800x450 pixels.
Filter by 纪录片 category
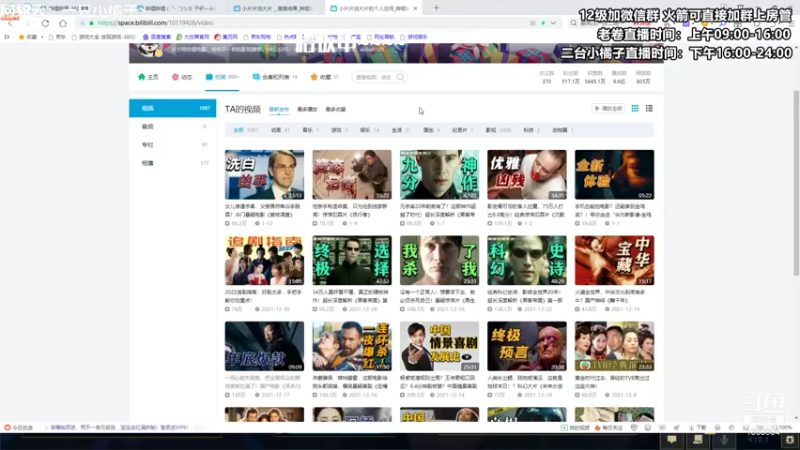pyautogui.click(x=462, y=130)
